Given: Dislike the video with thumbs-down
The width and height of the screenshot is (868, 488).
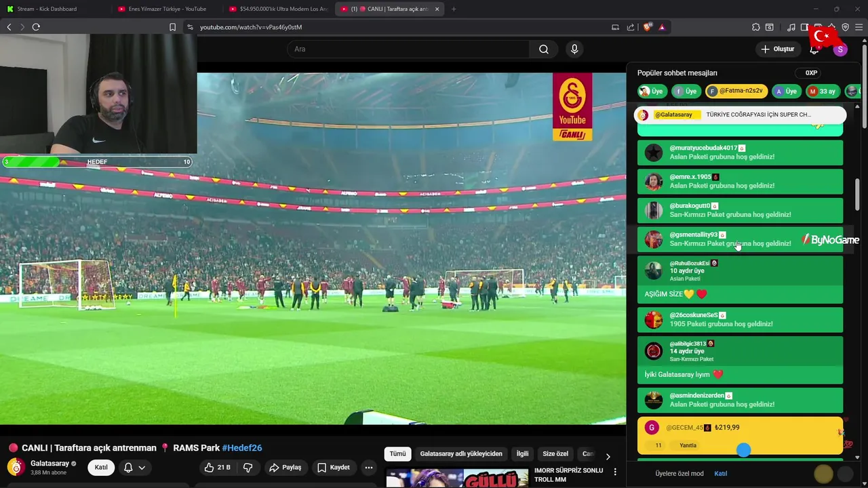Looking at the screenshot, I should pos(248,467).
